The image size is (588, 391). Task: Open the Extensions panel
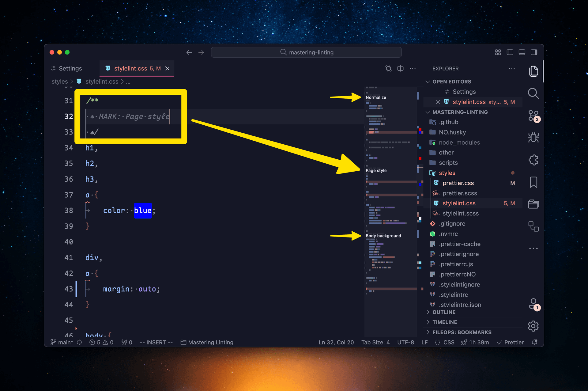pos(533,160)
